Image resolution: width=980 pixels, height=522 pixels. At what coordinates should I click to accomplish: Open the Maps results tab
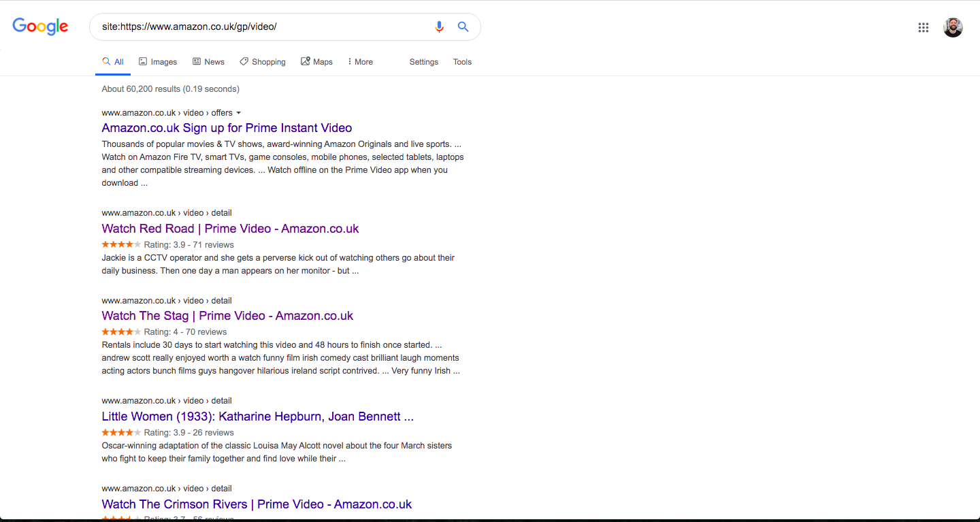pos(316,62)
